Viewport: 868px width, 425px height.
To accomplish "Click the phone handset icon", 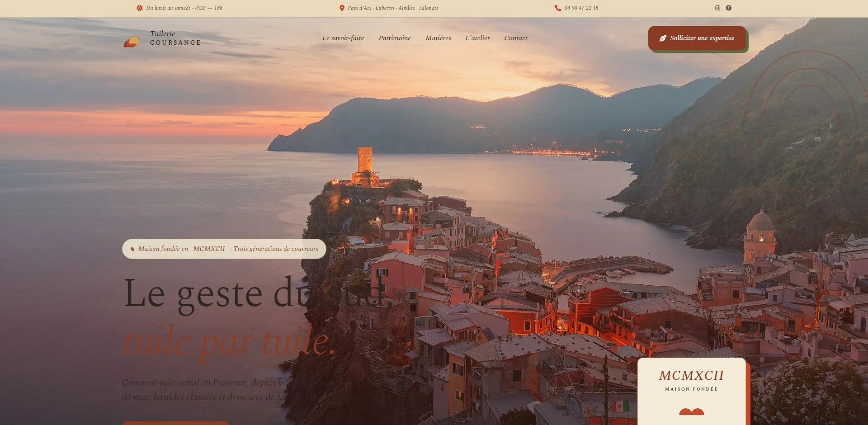I will tap(558, 8).
